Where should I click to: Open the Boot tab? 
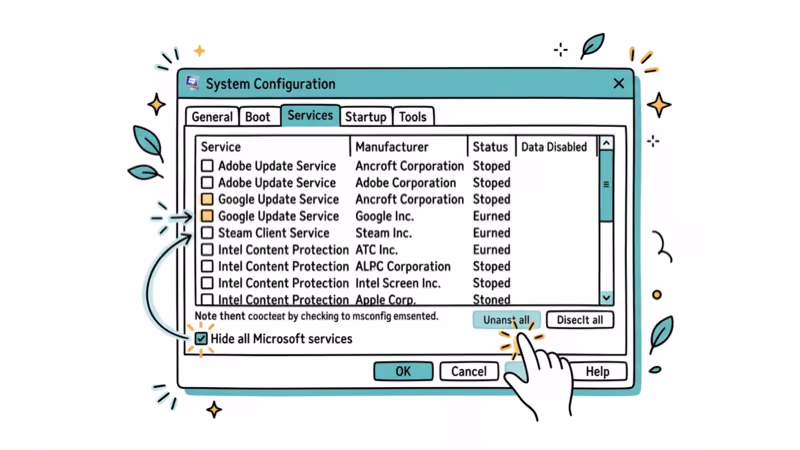[x=258, y=117]
